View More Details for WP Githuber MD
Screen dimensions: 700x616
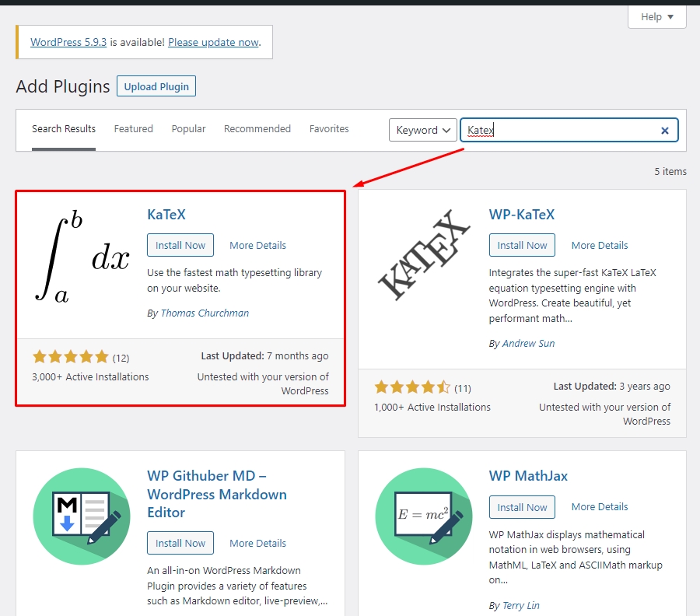[x=257, y=543]
